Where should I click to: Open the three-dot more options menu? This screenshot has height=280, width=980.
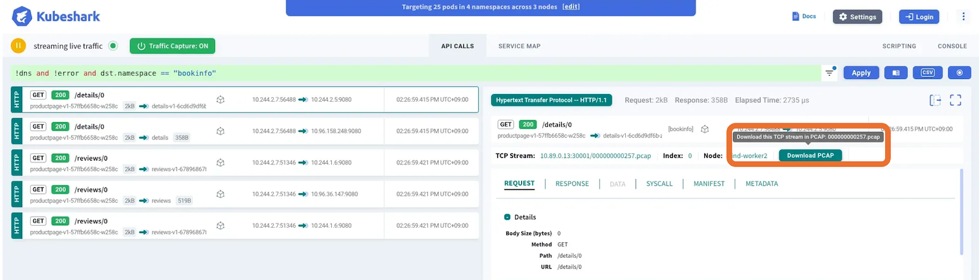pyautogui.click(x=964, y=17)
